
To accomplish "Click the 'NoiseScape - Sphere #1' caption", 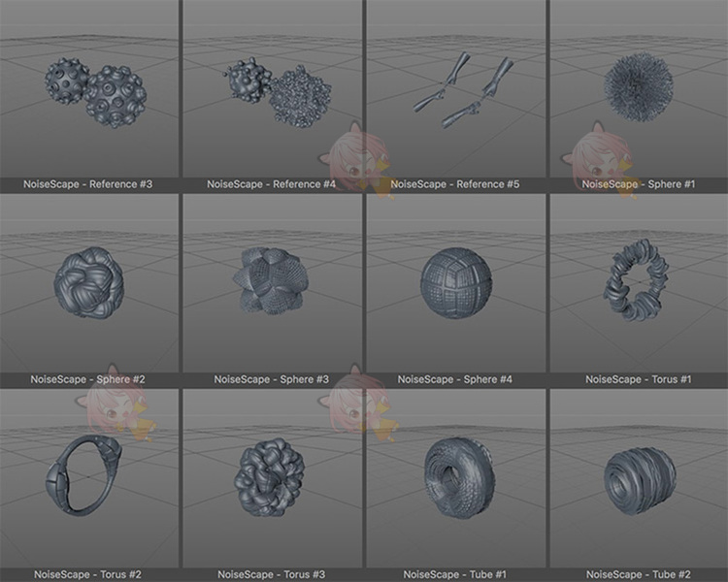I will (639, 184).
